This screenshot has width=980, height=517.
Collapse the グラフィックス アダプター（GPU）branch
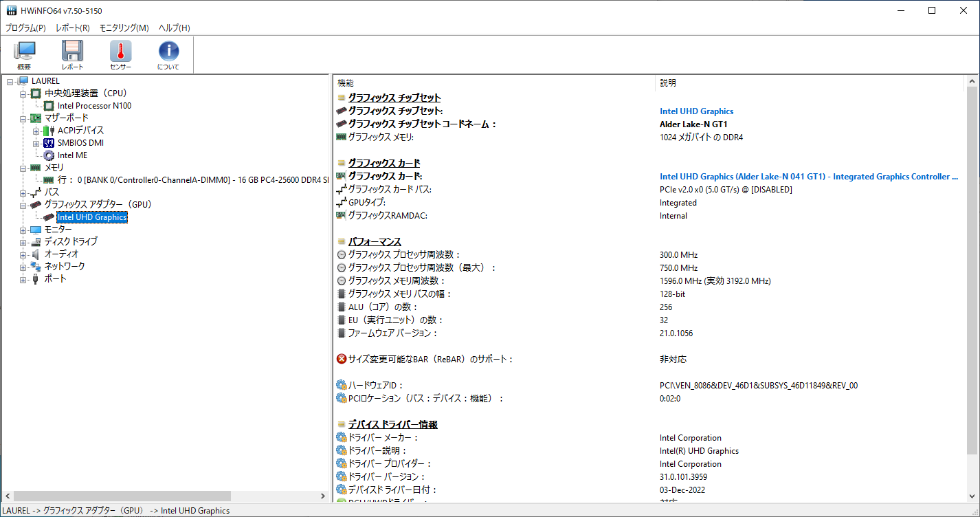[x=23, y=205]
